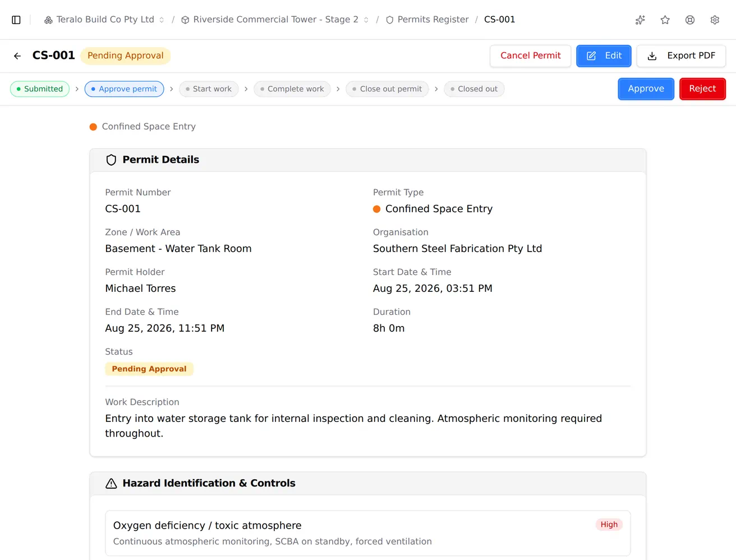Reject the permit
The height and width of the screenshot is (560, 736).
pyautogui.click(x=702, y=89)
